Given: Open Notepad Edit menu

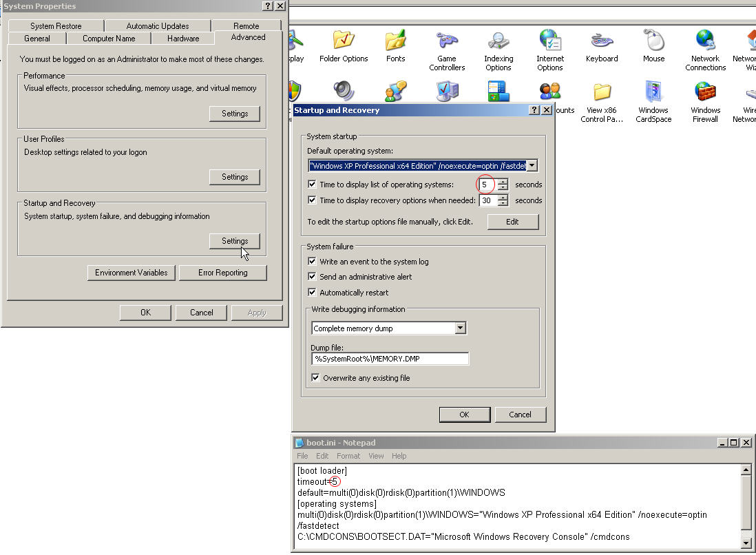Looking at the screenshot, I should click(322, 456).
